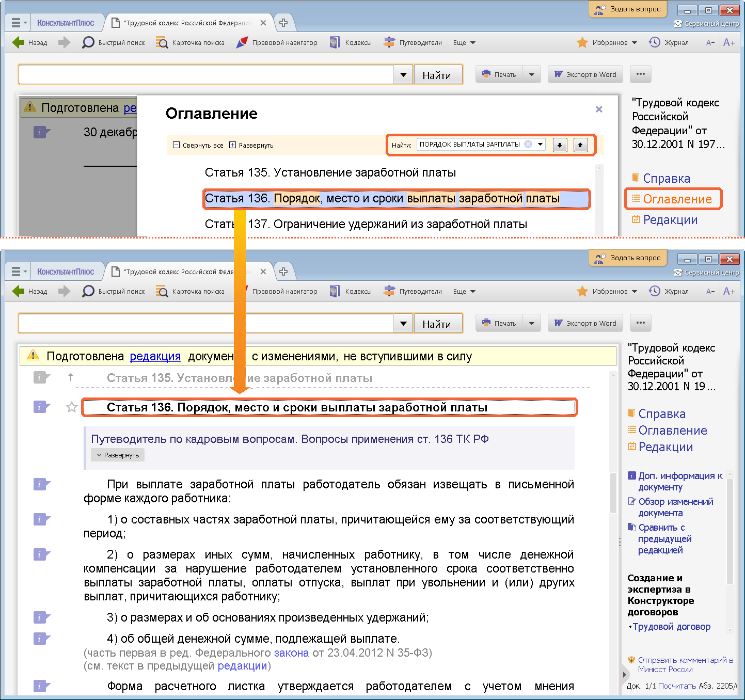Switch to КонсультантПлюс tab in upper window
The height and width of the screenshot is (700, 745).
coord(66,23)
